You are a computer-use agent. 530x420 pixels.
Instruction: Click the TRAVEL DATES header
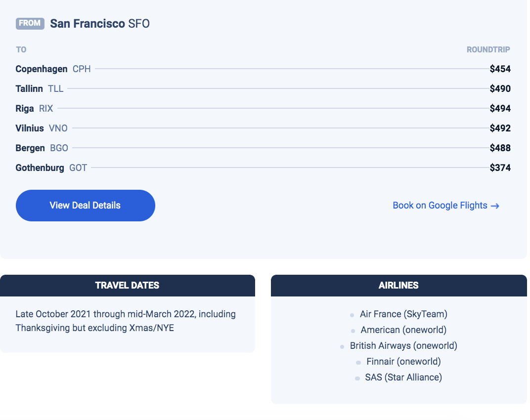128,286
